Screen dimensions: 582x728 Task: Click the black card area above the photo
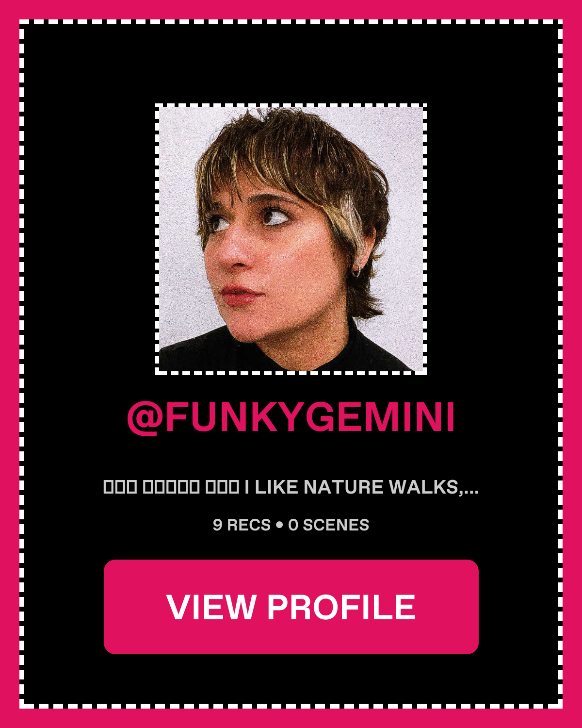[291, 63]
